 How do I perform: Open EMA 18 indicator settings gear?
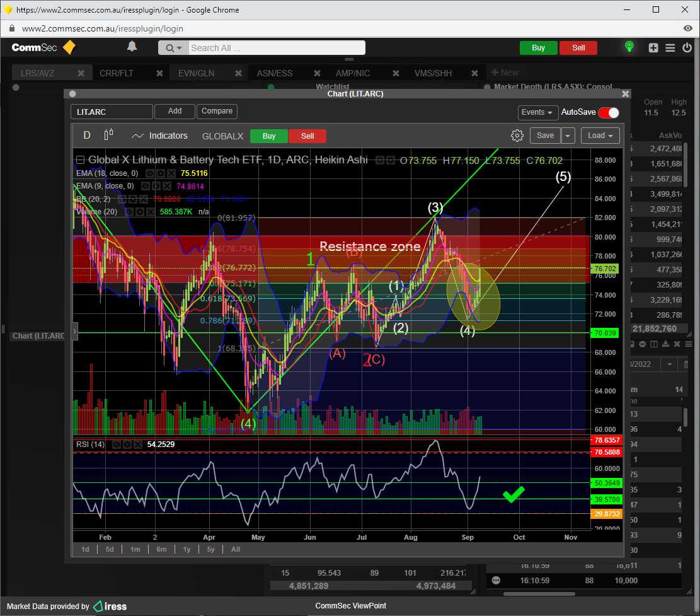pyautogui.click(x=161, y=173)
